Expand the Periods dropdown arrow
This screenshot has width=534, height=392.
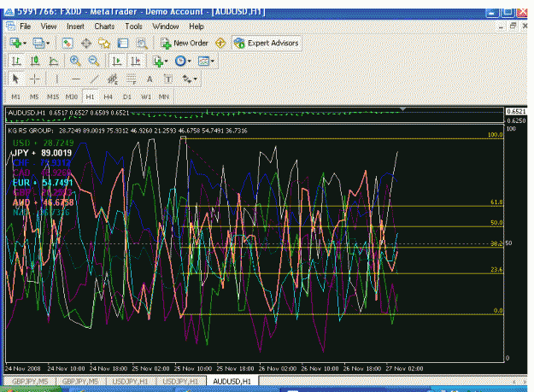tap(190, 61)
